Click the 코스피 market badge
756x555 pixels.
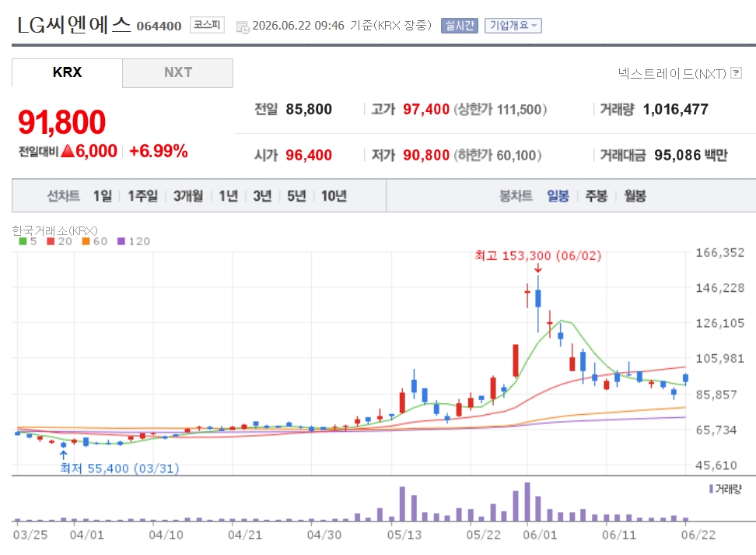(208, 25)
